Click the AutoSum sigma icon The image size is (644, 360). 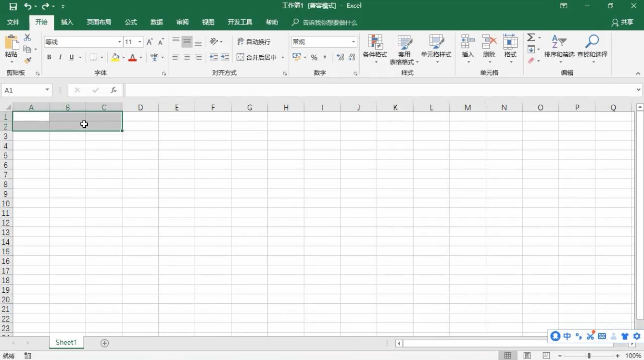[x=531, y=37]
